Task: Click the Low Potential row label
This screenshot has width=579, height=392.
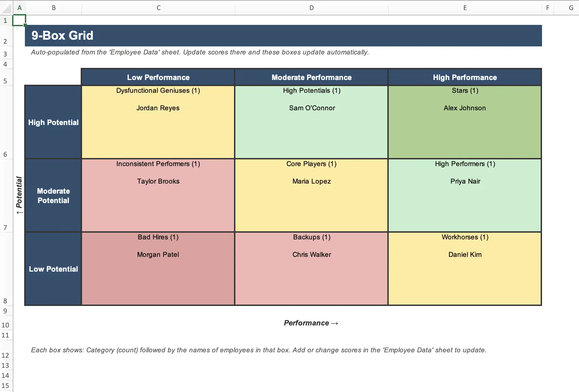Action: point(53,269)
